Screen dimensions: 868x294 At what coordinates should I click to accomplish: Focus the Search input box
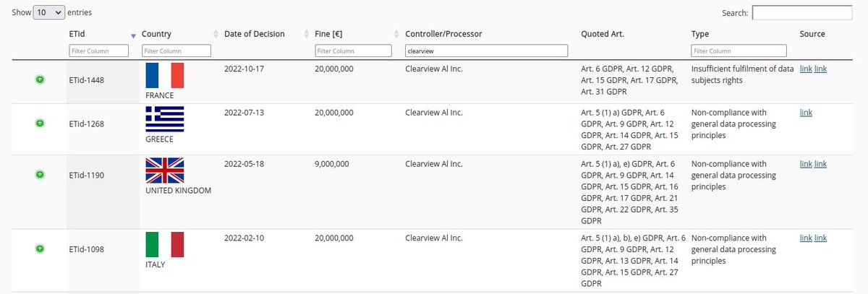(x=802, y=12)
